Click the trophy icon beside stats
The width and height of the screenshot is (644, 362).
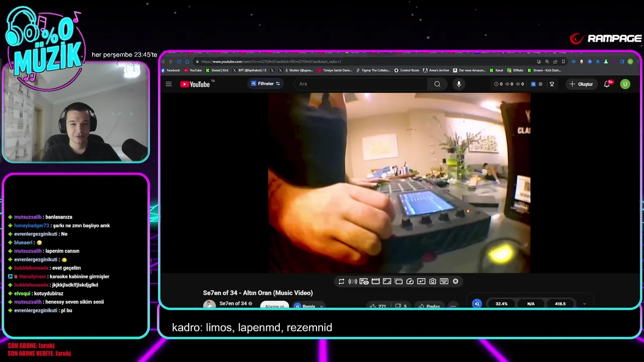[x=552, y=84]
